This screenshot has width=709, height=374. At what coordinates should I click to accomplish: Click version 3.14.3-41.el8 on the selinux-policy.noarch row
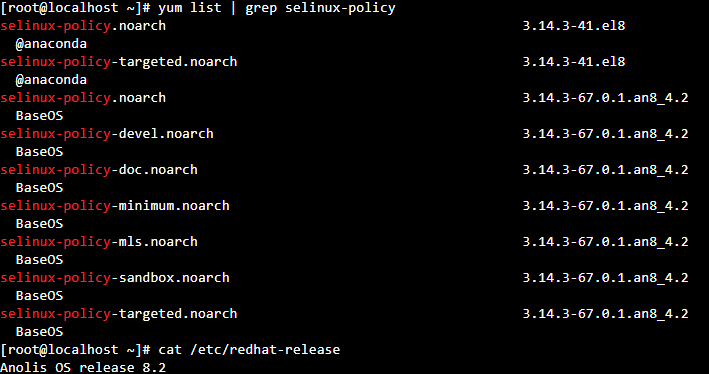tap(574, 26)
